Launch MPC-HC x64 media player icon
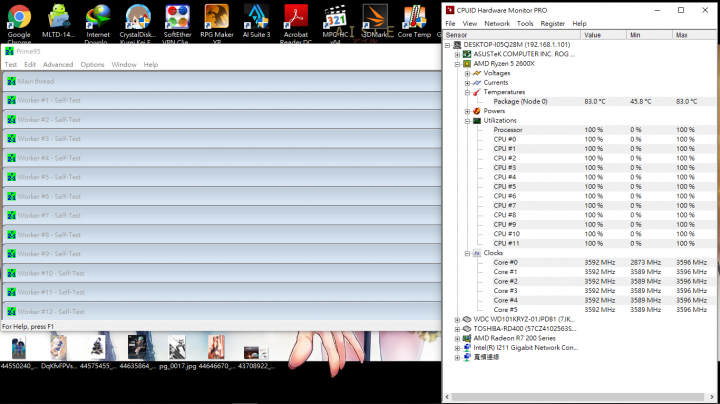720x404 pixels. (335, 17)
